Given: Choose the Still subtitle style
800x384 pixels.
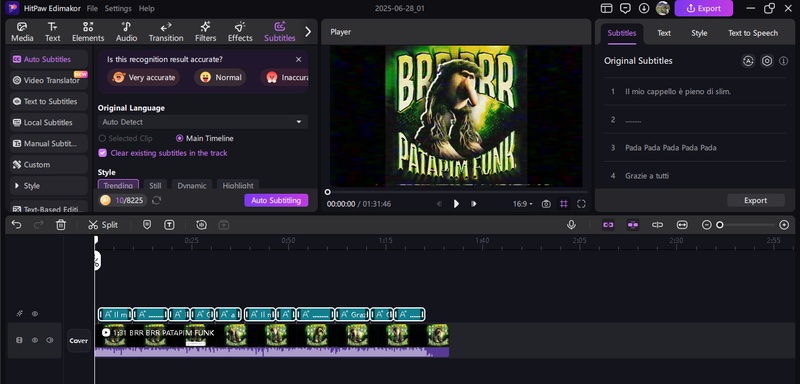Looking at the screenshot, I should 155,186.
